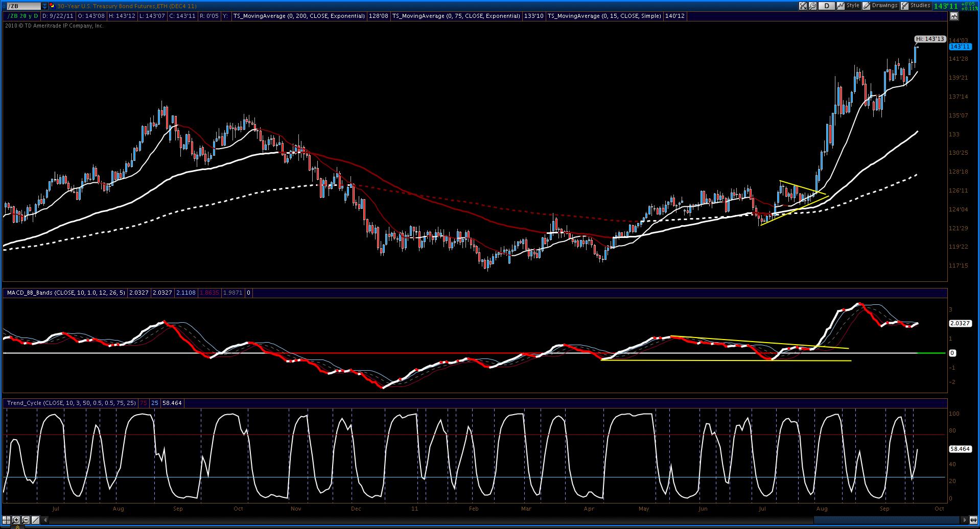Screen dimensions: 980x529
Task: Click the 75 Exponential TS_MovingAverage study label
Action: tap(455, 16)
